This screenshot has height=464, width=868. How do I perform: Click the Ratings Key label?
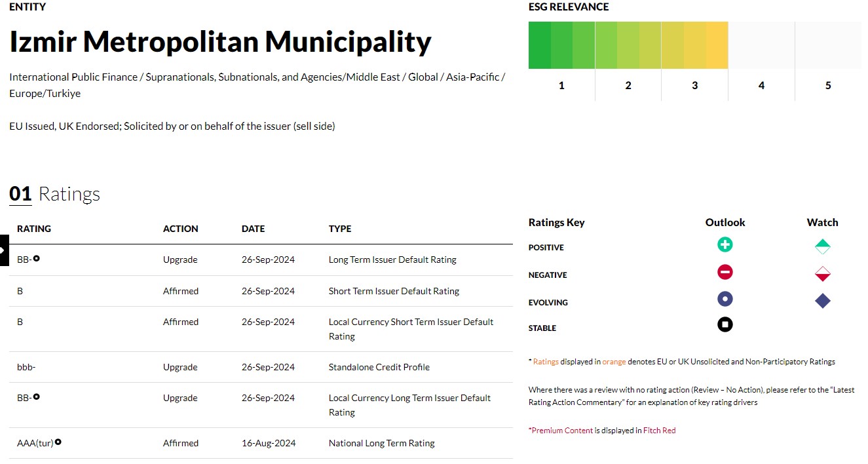(x=556, y=222)
